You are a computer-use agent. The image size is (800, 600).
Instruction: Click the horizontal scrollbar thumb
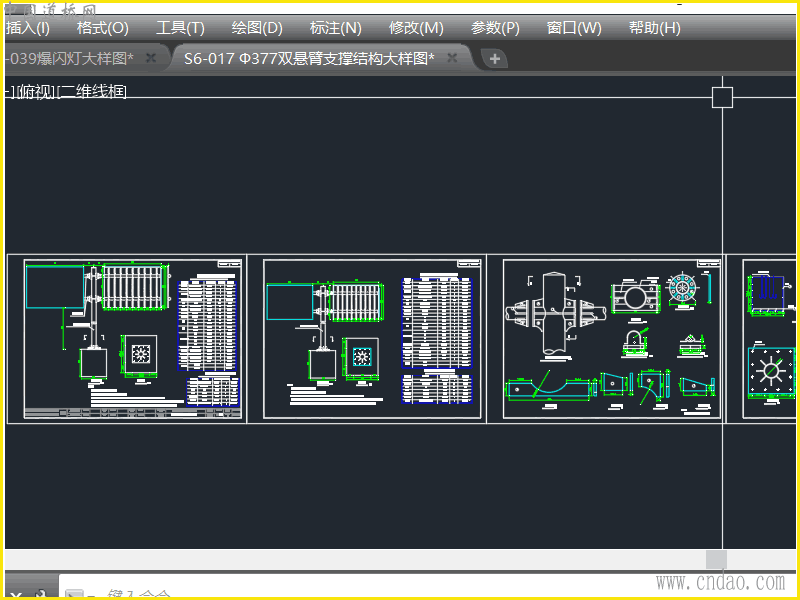716,559
